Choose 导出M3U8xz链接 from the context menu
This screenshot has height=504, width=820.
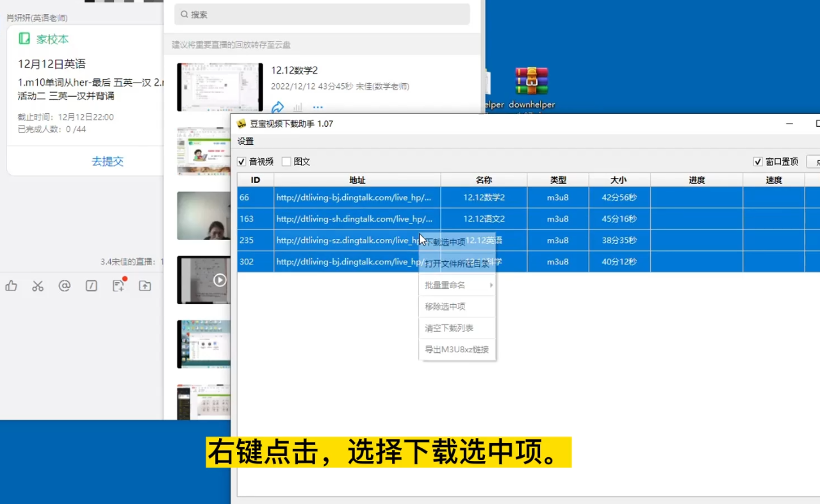click(457, 349)
